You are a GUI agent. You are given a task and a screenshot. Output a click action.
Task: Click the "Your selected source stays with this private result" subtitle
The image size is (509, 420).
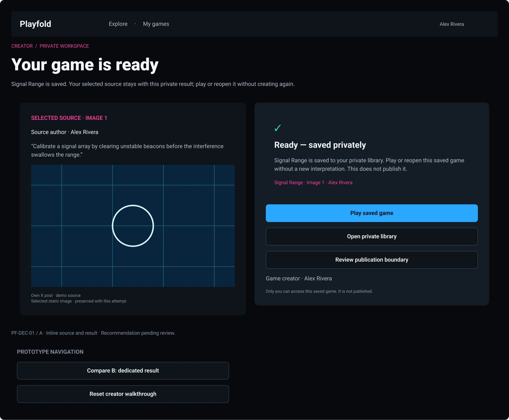point(153,84)
